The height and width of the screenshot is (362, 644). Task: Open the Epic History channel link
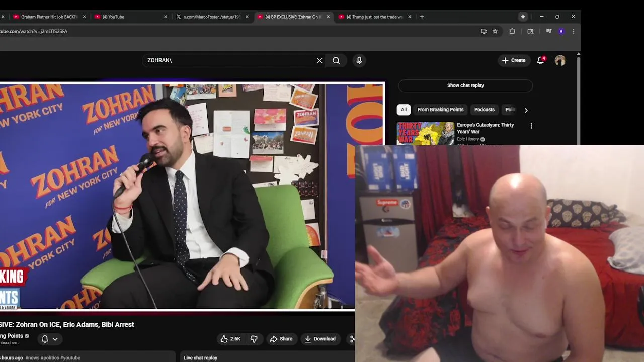pos(468,139)
